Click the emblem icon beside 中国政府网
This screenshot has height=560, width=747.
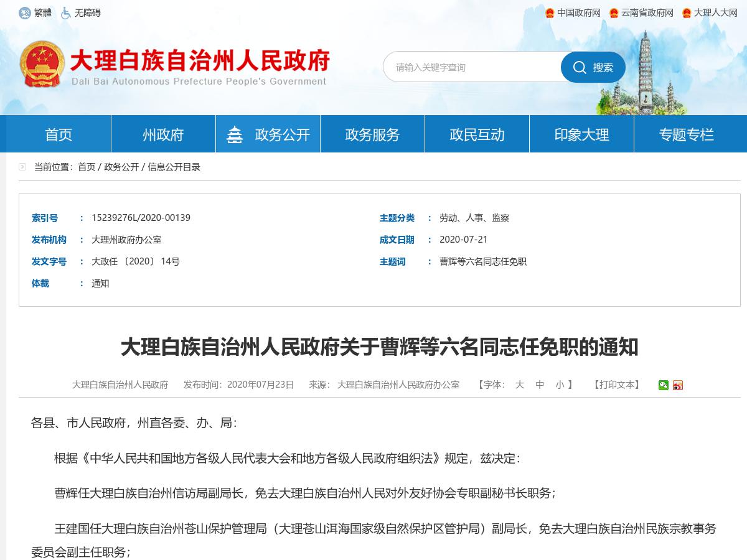click(x=550, y=12)
